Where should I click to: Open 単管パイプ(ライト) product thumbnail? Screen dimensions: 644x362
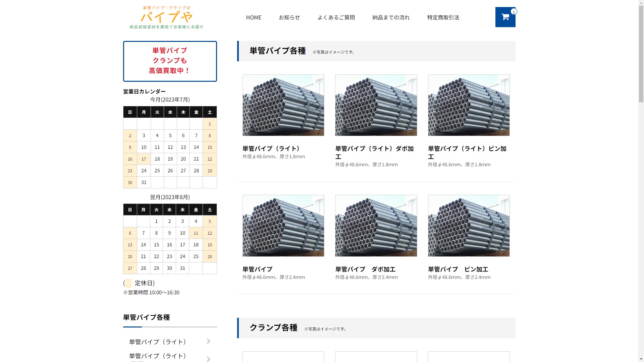pyautogui.click(x=283, y=105)
